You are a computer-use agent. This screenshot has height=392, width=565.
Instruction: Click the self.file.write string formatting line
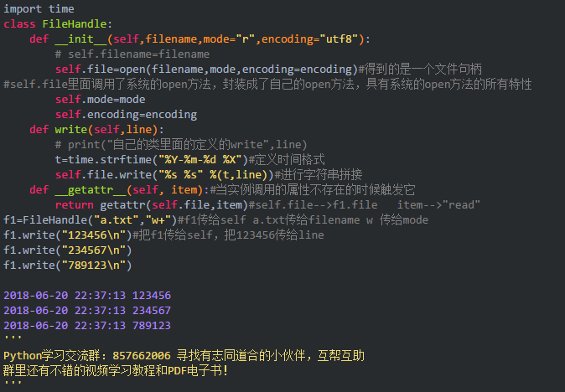click(x=166, y=174)
